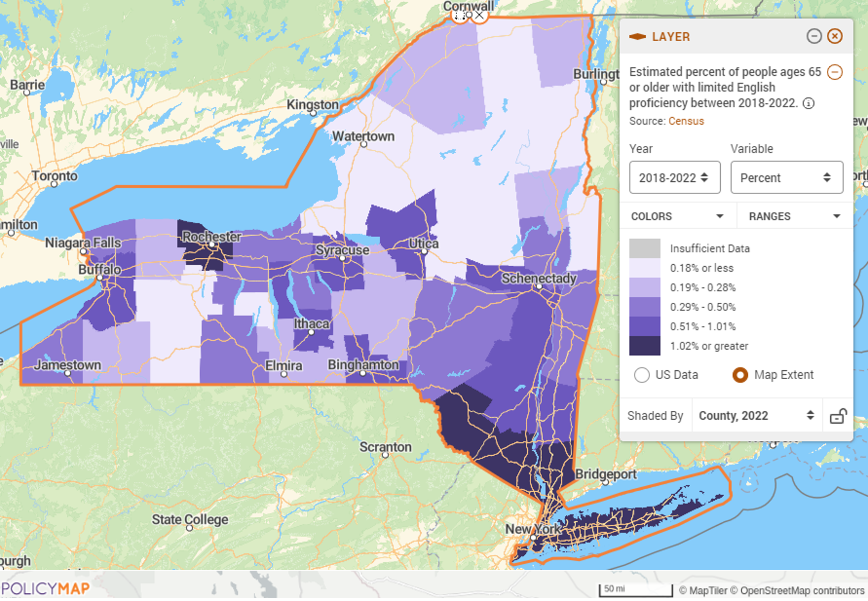Remove the limited English proficiency data layer
The width and height of the screenshot is (868, 601).
click(x=834, y=72)
